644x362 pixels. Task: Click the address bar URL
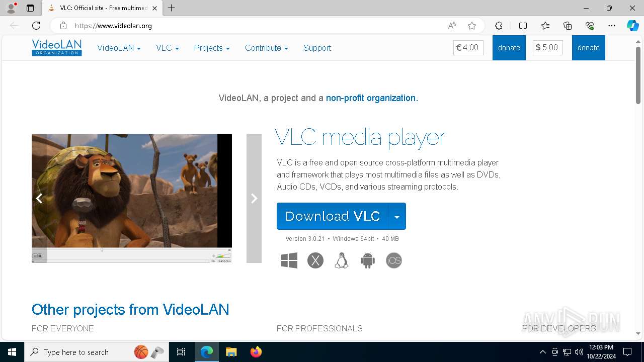(113, 26)
